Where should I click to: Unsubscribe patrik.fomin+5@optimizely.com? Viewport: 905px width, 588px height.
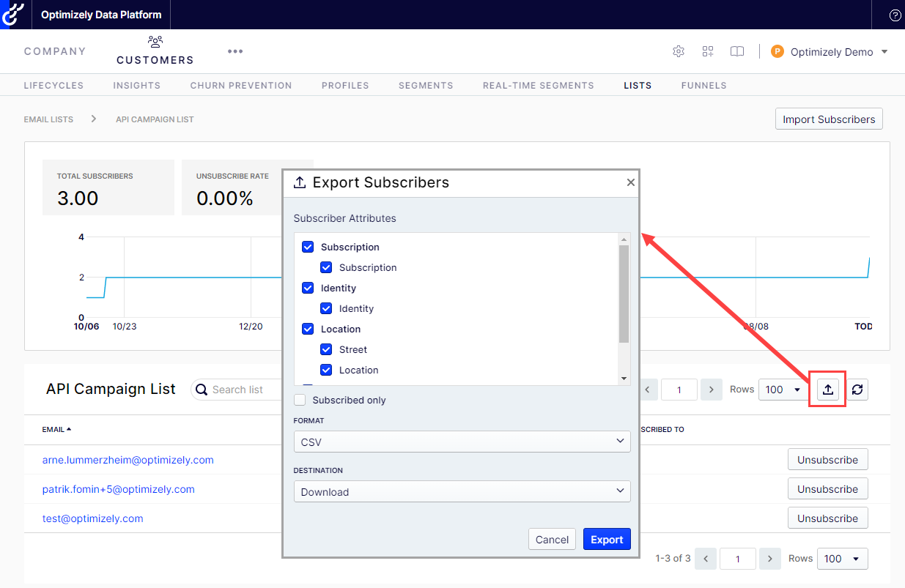coord(827,489)
